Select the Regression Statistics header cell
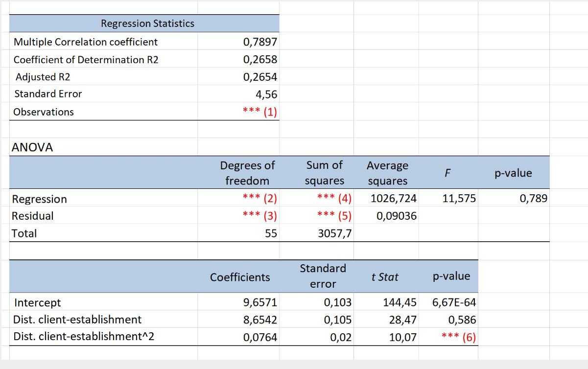Screen dimensions: 588x369 pyautogui.click(x=147, y=23)
